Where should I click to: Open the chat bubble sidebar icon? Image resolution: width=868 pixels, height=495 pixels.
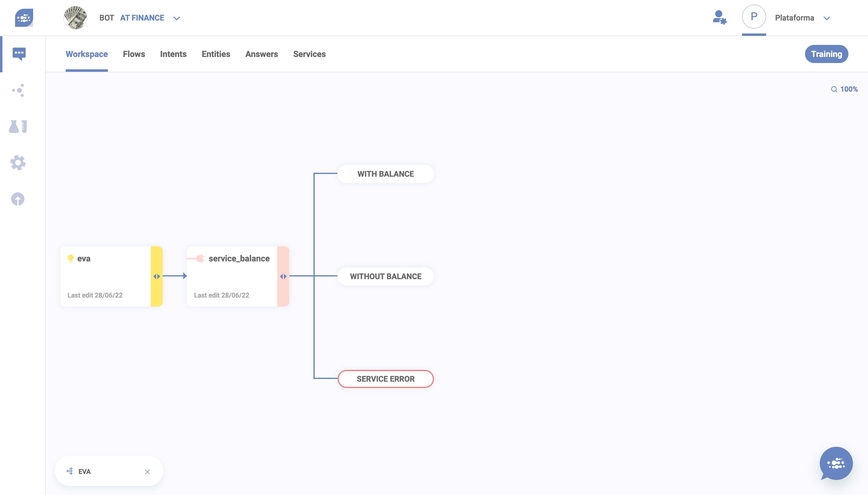point(19,54)
